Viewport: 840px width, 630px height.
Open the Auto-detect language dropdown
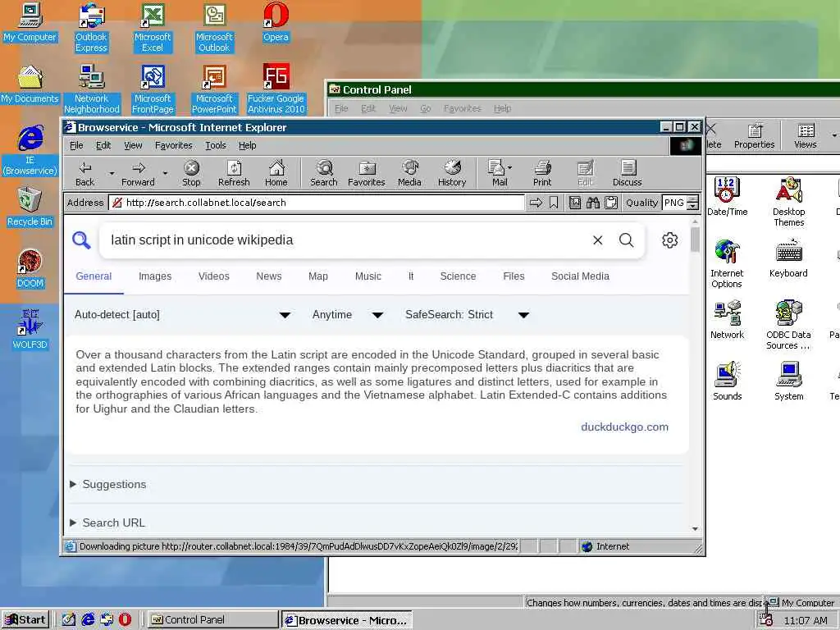pos(182,315)
